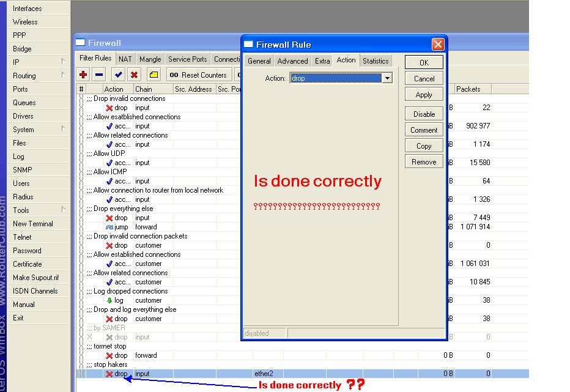Select 'Allow connection to router from local network' row
Screen dimensions: 570x392
coord(158,190)
